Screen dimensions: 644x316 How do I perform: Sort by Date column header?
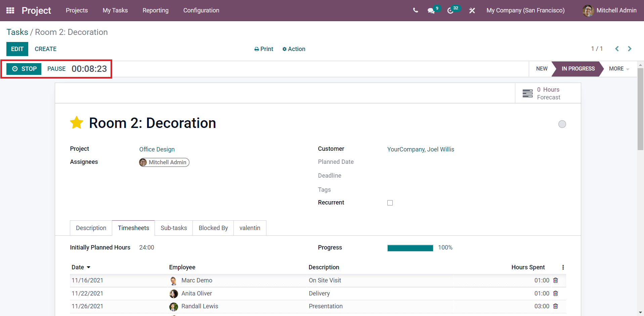[81, 267]
